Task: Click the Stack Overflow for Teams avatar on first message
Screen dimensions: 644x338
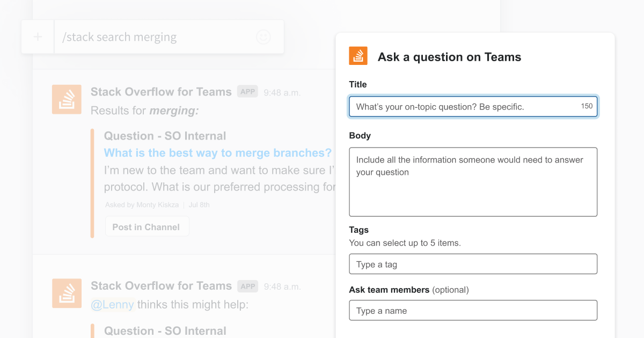Action: (67, 99)
